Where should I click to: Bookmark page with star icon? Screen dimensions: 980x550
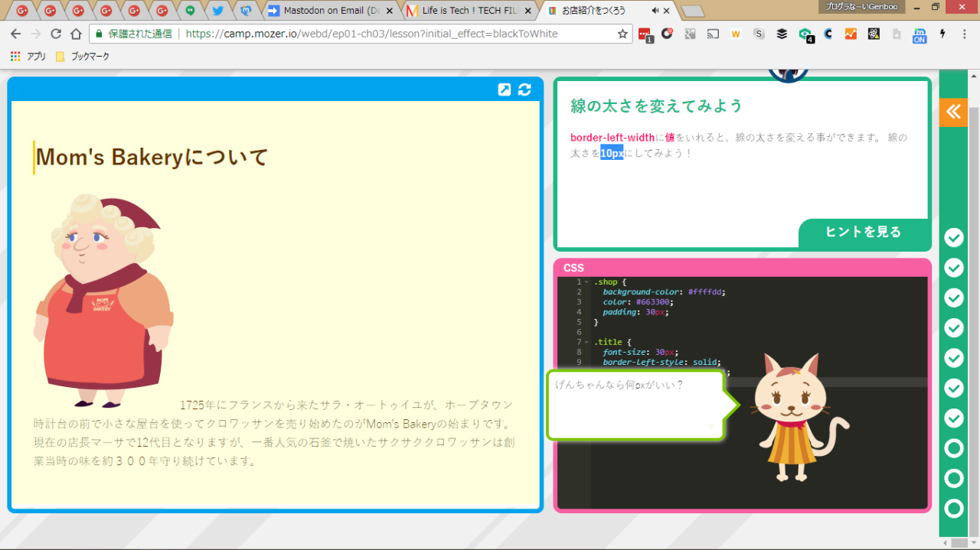pos(622,34)
